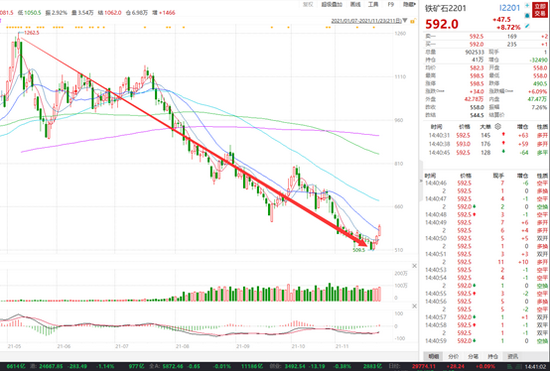
Task: Click the F9 toolbar item
Action: coord(391,5)
